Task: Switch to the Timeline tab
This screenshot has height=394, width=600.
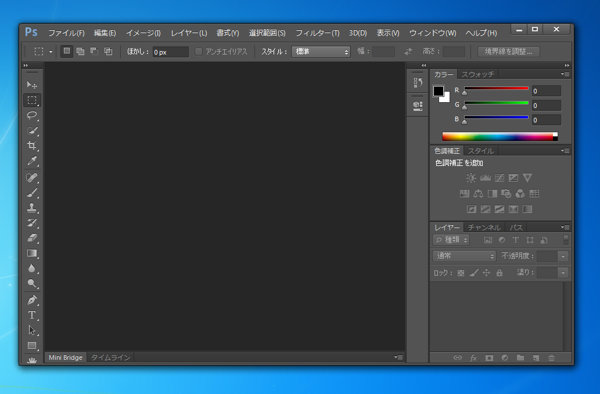Action: pyautogui.click(x=111, y=358)
